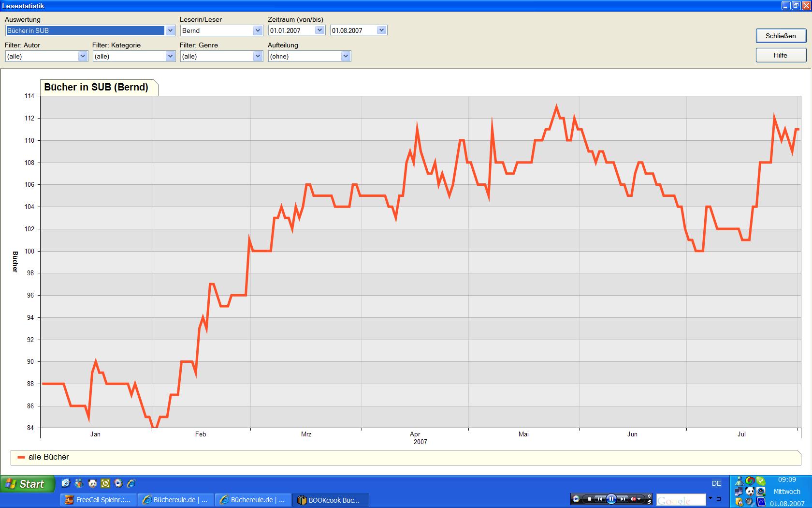Expand the Aufteilung dropdown set to (ohne)
The image size is (812, 508).
(x=345, y=56)
